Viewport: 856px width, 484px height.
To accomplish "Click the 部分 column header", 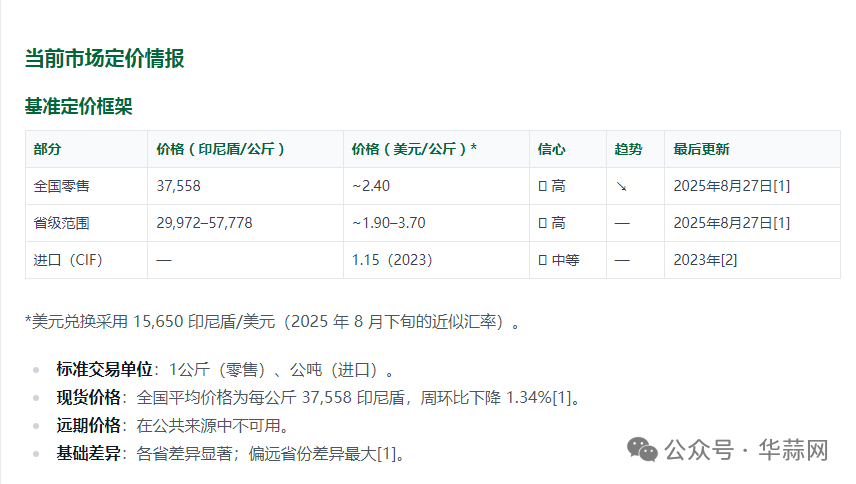I will (x=47, y=149).
